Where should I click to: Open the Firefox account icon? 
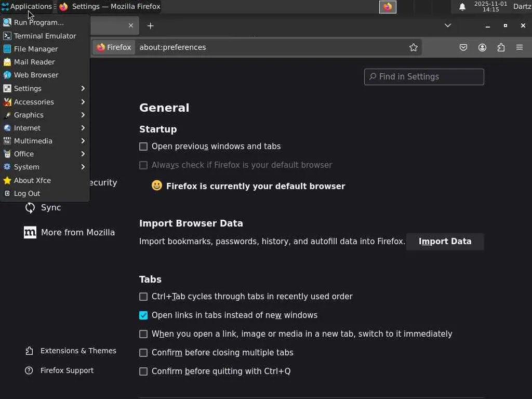pos(482,47)
